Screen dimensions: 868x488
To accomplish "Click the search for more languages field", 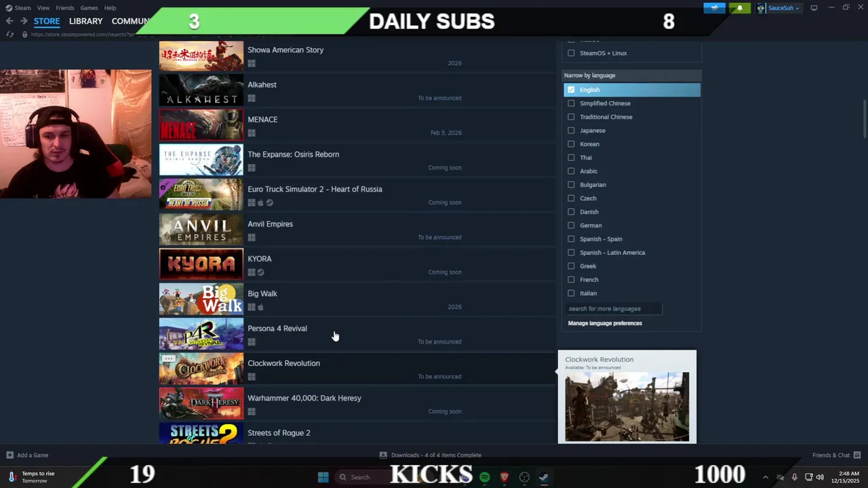I will tap(614, 308).
